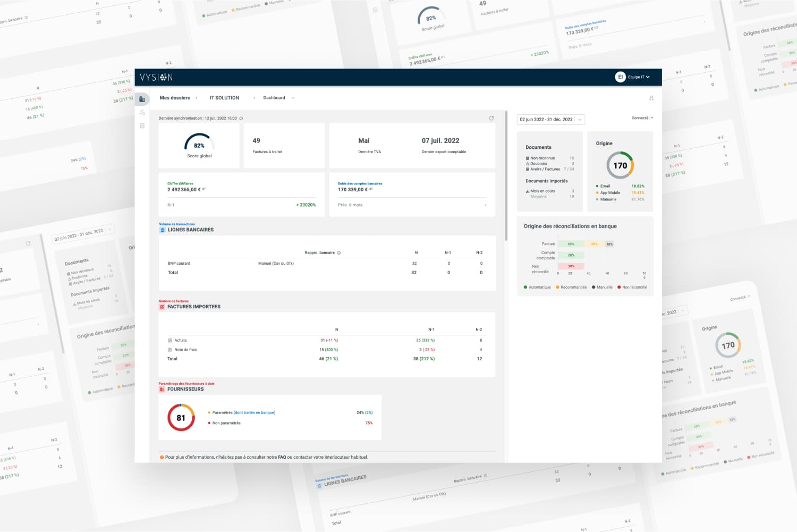This screenshot has width=797, height=532.
Task: Click the hierarchy icon at breadcrumb right
Action: tap(651, 98)
